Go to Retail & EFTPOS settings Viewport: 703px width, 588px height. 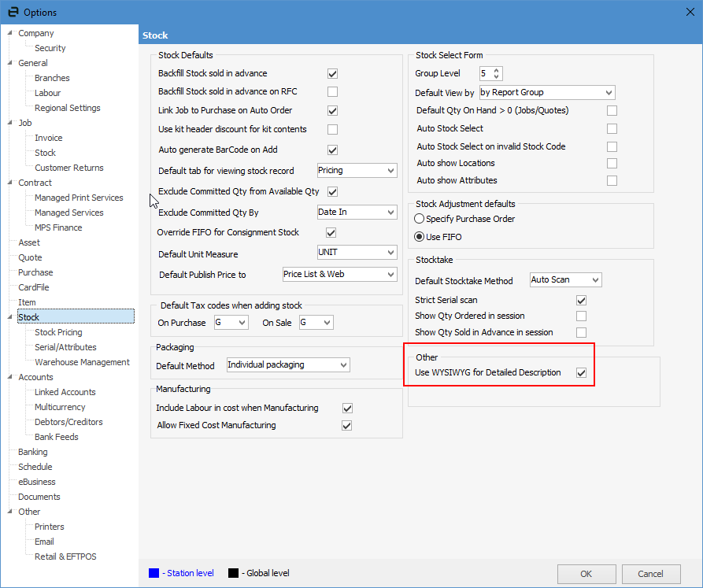click(65, 557)
